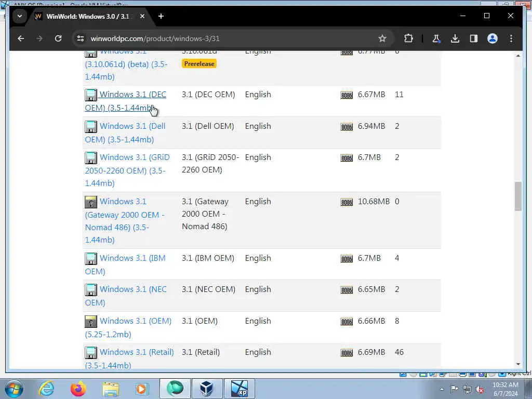Toggle the Chrome side panel icon
Viewport: 532px width, 399px height.
[474, 38]
